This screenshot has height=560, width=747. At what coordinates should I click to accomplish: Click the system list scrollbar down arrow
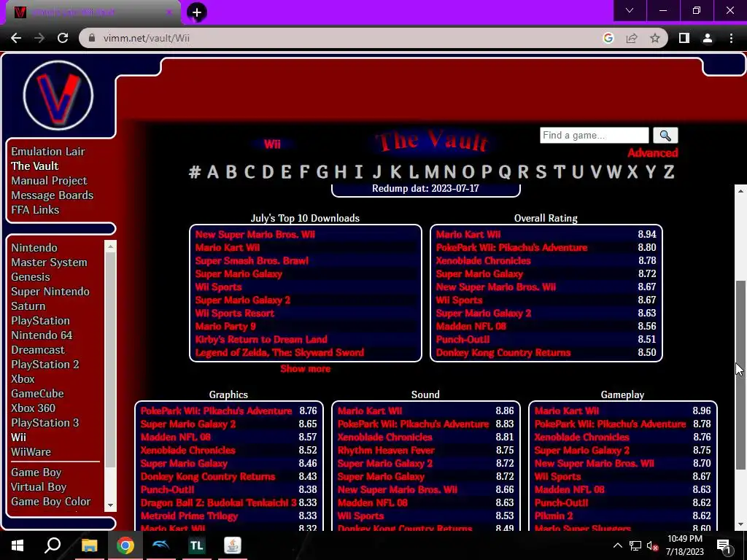tap(111, 505)
